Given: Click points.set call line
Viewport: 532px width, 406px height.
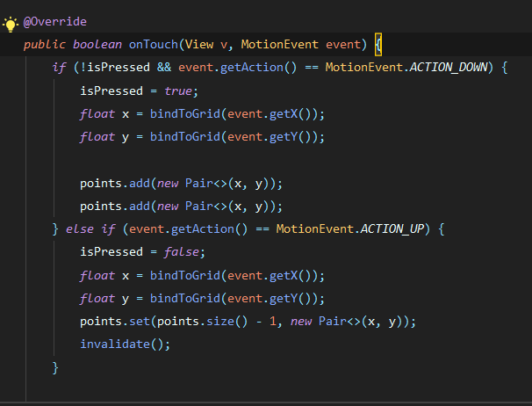Looking at the screenshot, I should (248, 322).
